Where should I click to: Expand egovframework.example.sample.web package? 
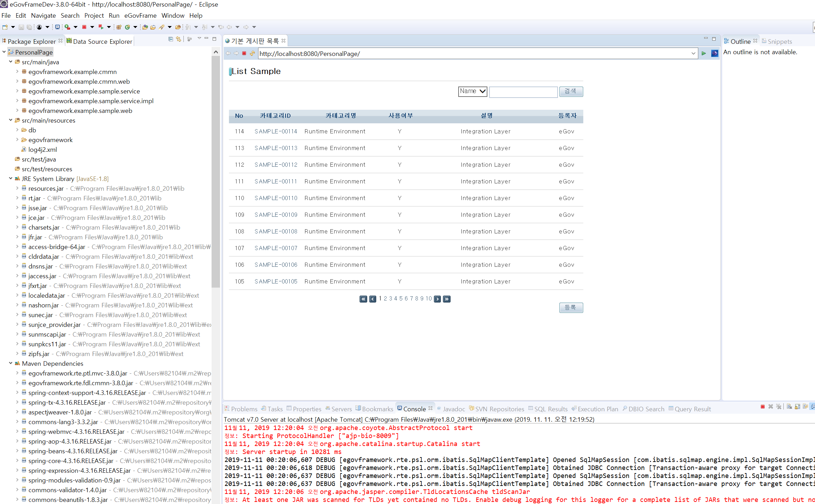pyautogui.click(x=17, y=110)
